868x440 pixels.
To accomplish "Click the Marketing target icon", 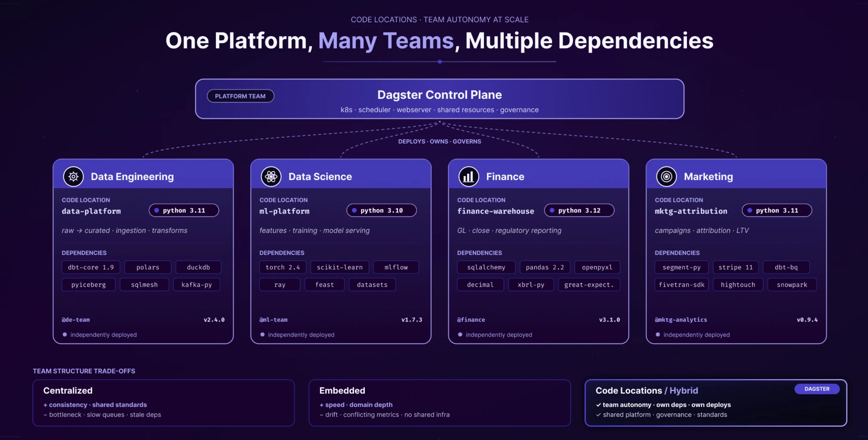I will (x=666, y=177).
